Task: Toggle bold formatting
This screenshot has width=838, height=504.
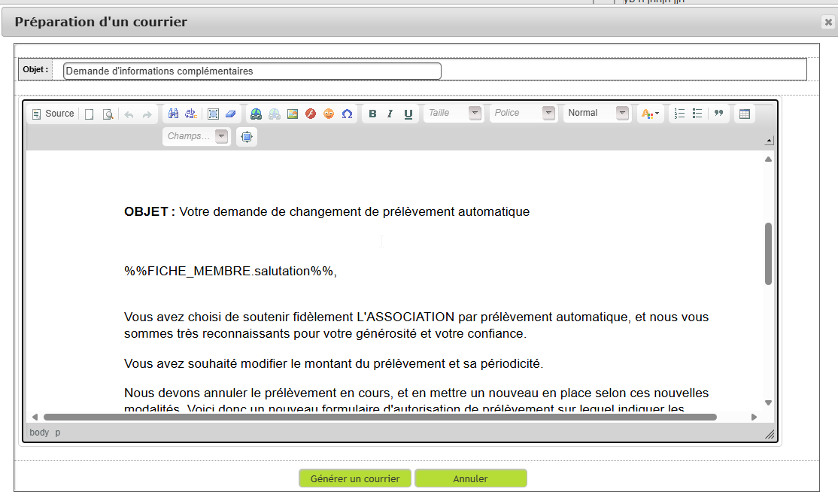Action: pos(372,114)
